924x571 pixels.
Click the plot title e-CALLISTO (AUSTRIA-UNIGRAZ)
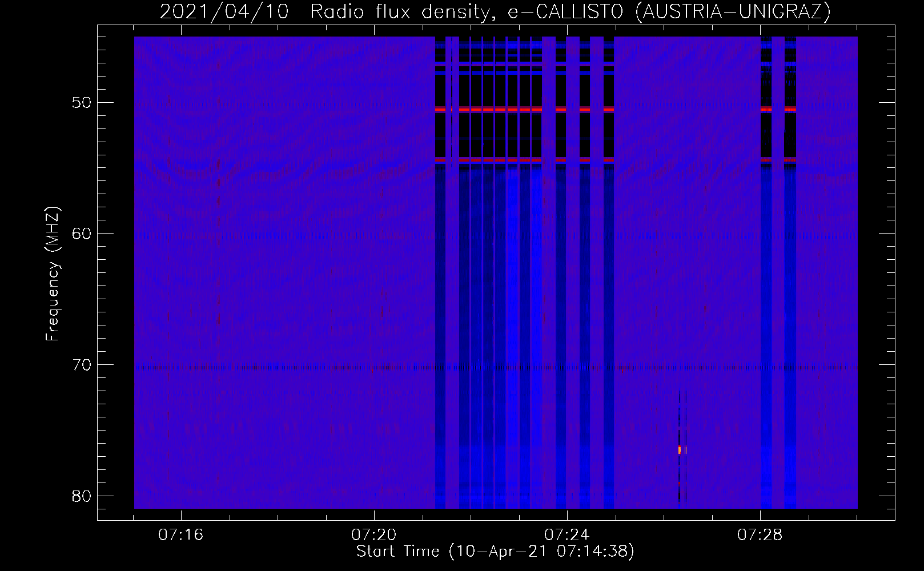(495, 11)
